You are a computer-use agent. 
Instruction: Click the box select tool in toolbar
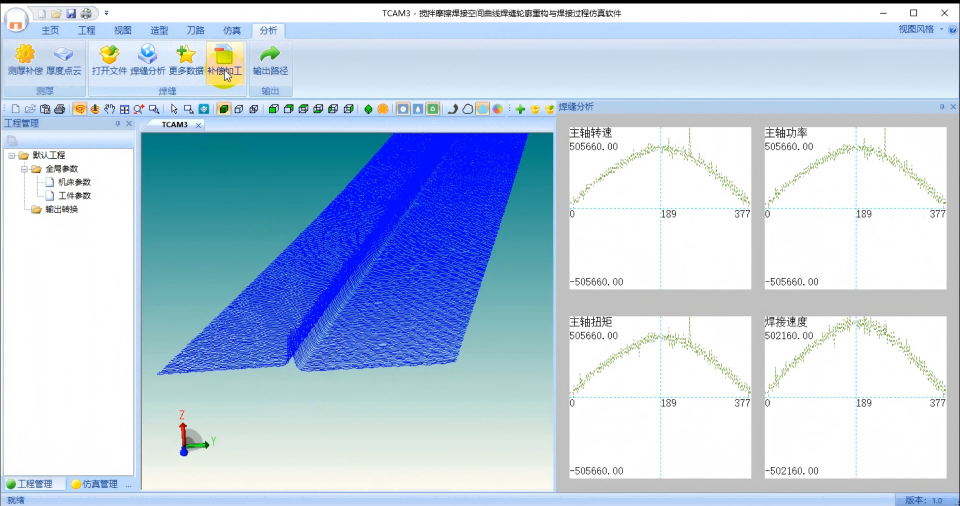(x=189, y=109)
